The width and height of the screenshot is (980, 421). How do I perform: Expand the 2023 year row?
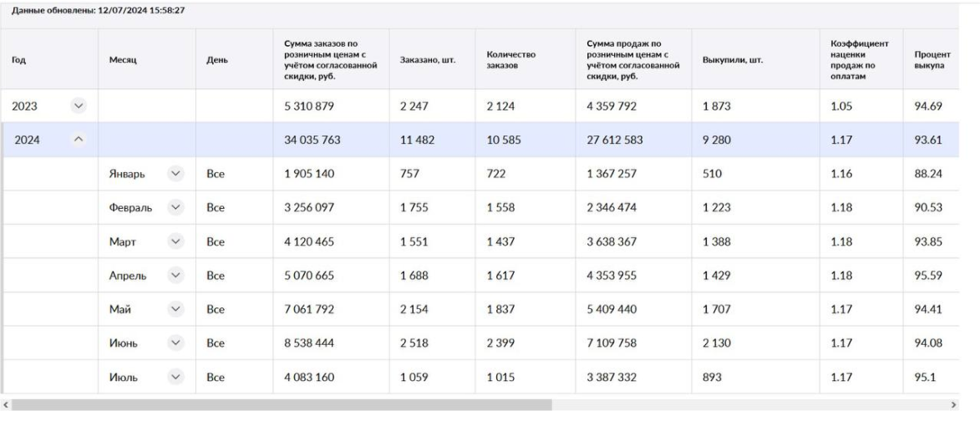click(79, 106)
